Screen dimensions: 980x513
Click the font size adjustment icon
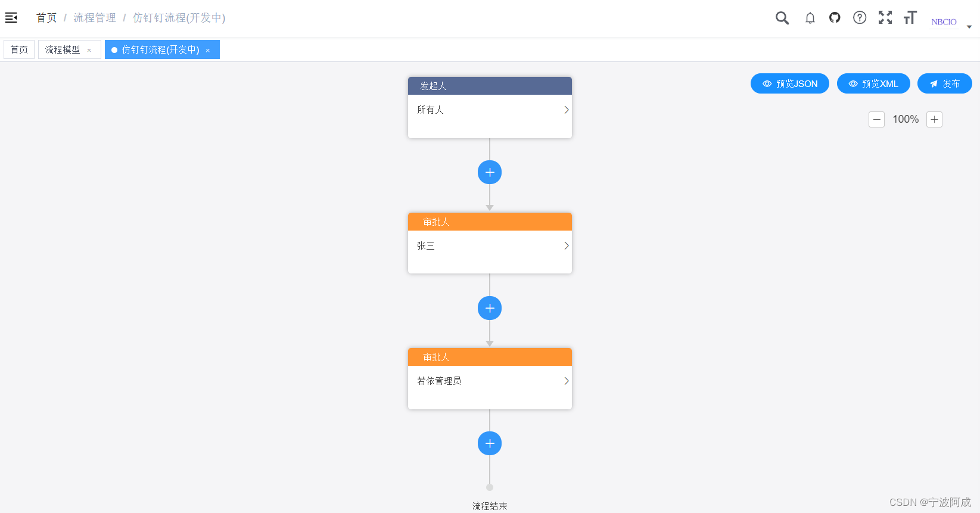[910, 18]
